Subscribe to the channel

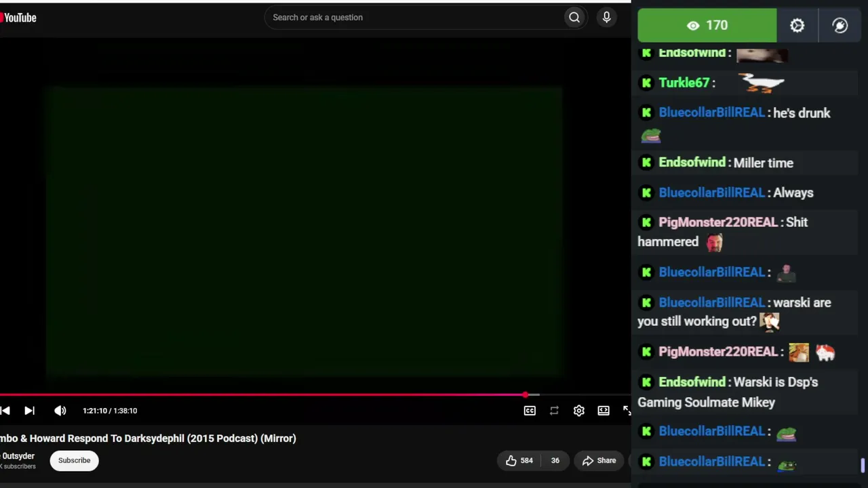(74, 461)
